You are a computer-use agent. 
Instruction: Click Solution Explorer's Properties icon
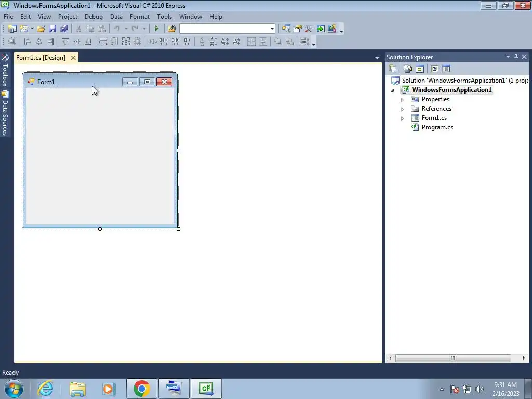coord(394,69)
